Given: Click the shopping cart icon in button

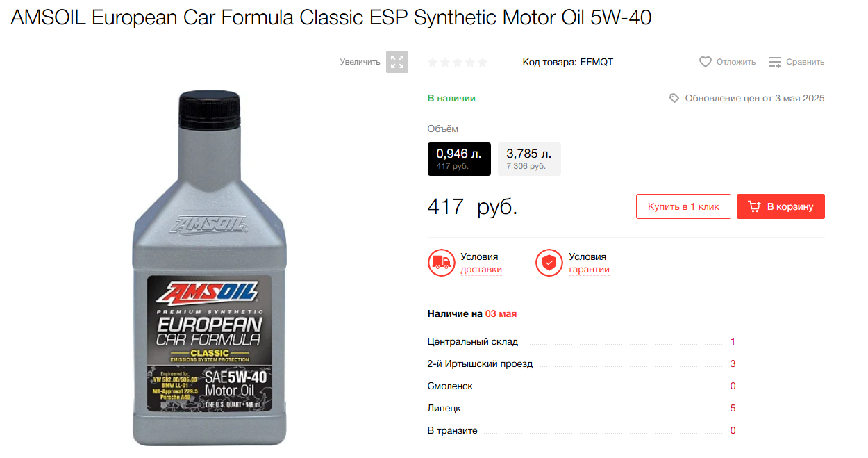Looking at the screenshot, I should 754,206.
